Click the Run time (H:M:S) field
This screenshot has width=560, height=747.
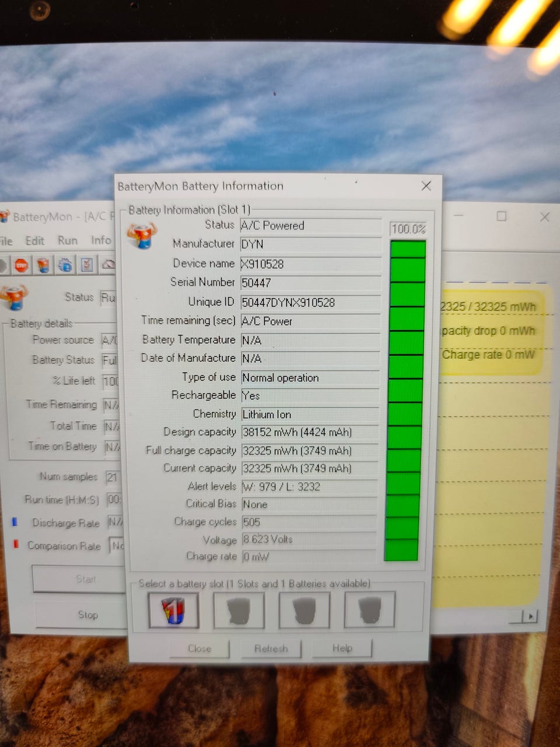(114, 500)
